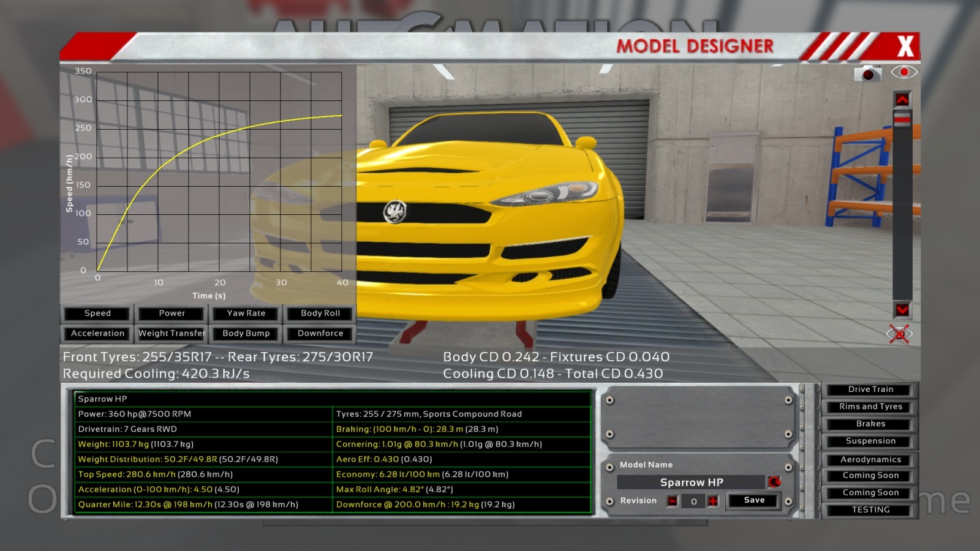Click the Downforce @ 200.0 km/h stat
This screenshot has height=551, width=980.
[462, 505]
